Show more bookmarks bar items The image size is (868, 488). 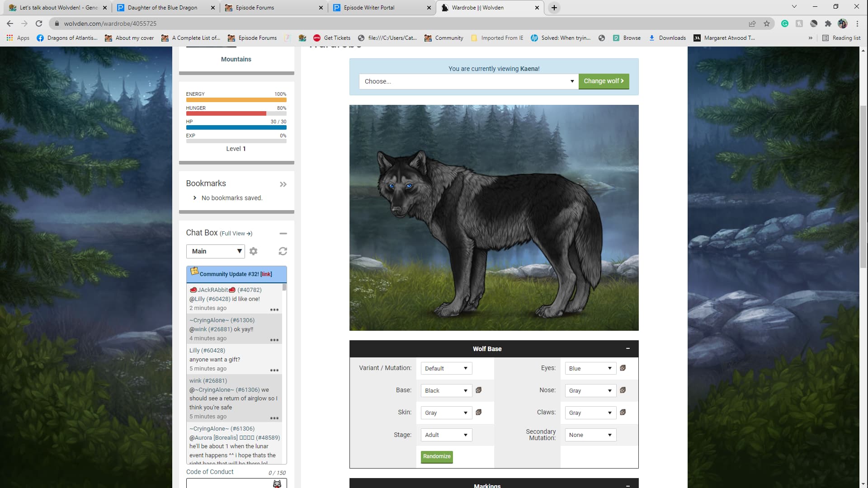pos(810,38)
